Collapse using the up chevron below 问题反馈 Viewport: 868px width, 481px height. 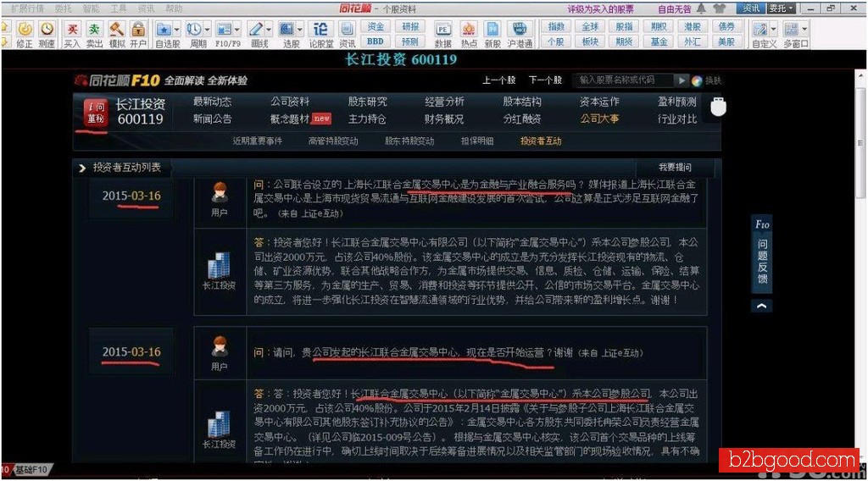pyautogui.click(x=762, y=306)
